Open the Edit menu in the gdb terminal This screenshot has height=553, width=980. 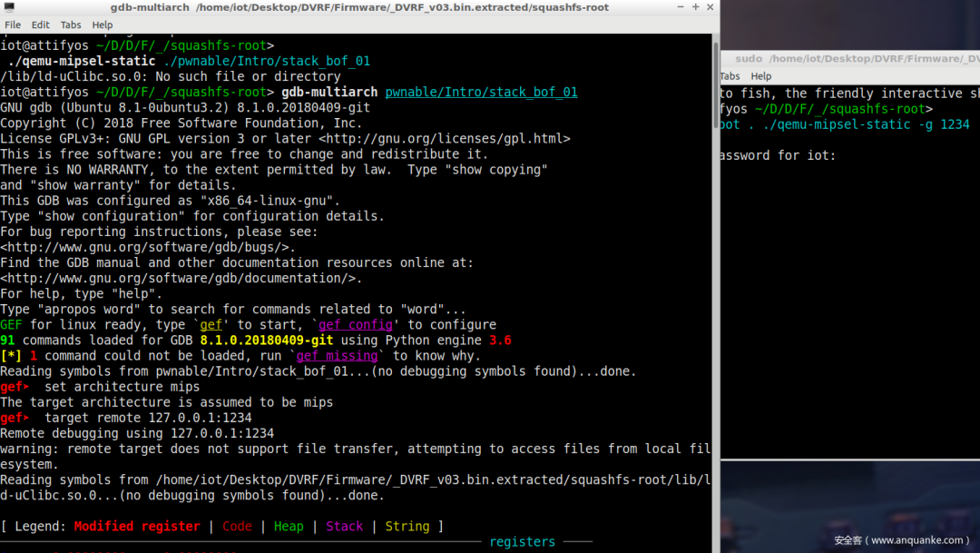(40, 25)
